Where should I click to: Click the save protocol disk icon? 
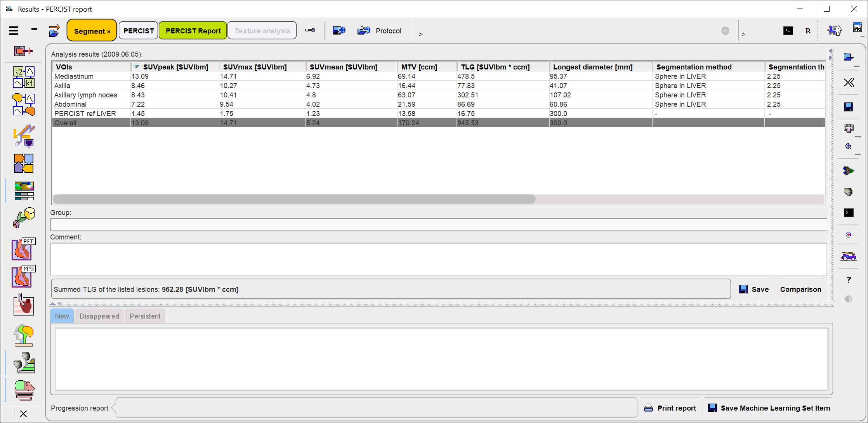339,30
